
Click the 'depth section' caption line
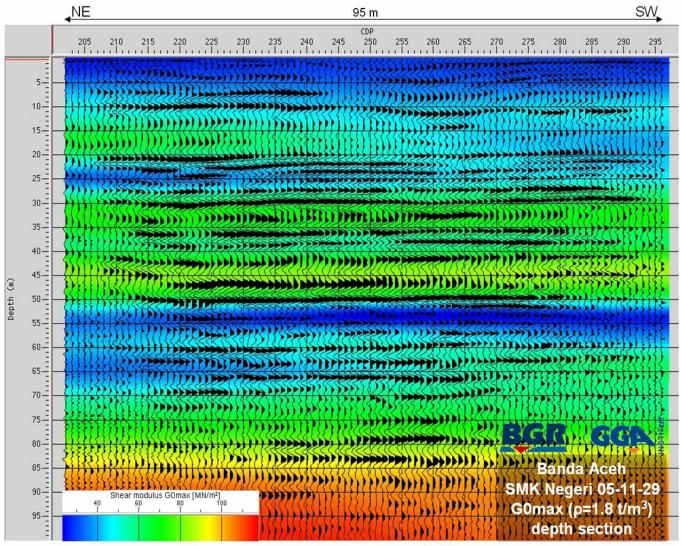click(583, 527)
